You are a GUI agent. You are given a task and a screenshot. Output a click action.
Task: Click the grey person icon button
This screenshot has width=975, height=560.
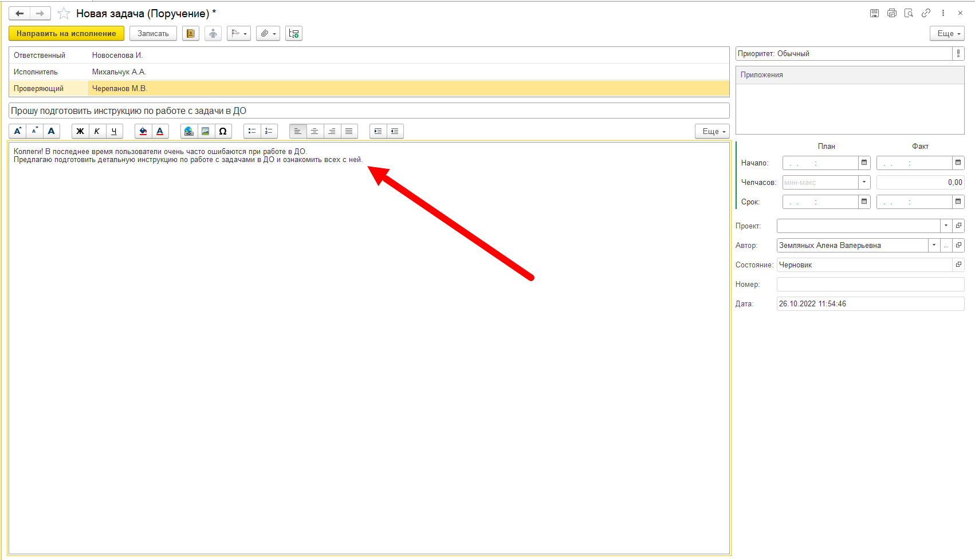coord(213,34)
